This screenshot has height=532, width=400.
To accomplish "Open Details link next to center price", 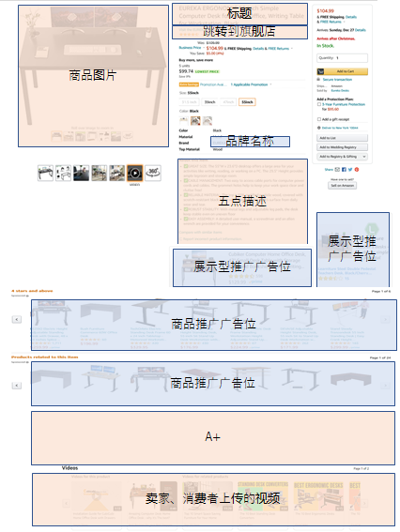I will tap(258, 49).
